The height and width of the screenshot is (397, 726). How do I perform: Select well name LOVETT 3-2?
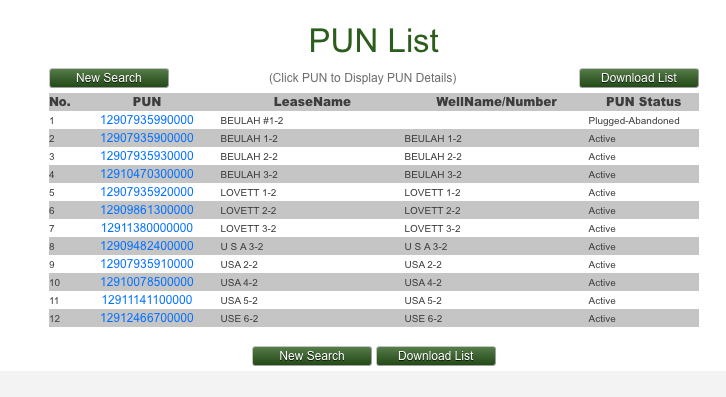coord(432,229)
